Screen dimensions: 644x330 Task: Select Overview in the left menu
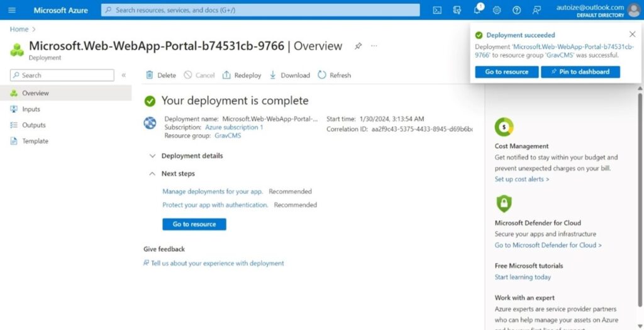coord(65,93)
